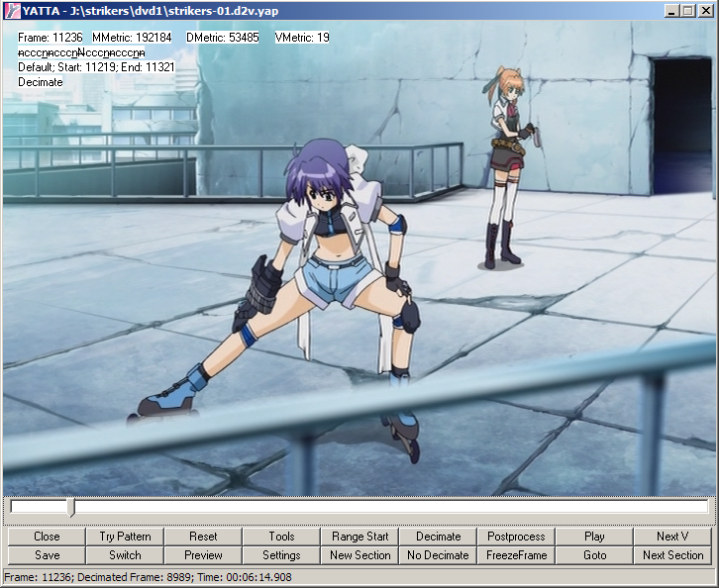Click the Postprocess button

516,537
